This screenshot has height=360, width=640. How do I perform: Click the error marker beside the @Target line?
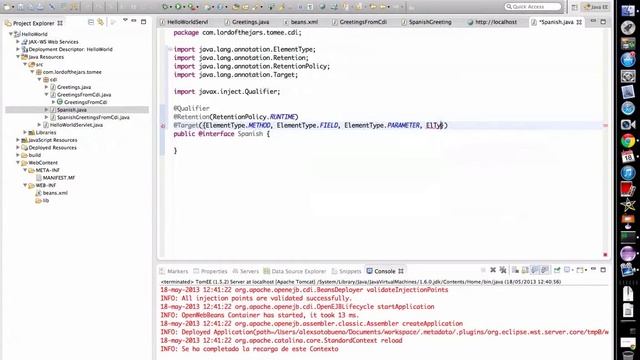[x=163, y=126]
